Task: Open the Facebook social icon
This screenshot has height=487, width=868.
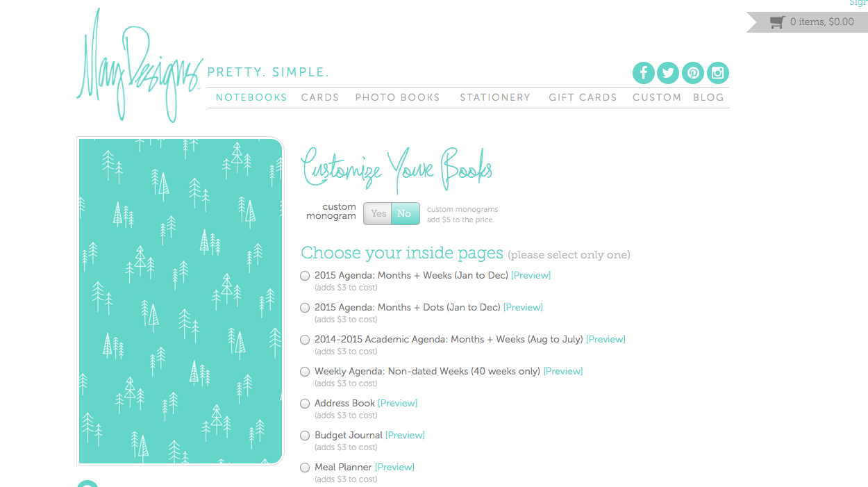Action: click(644, 73)
